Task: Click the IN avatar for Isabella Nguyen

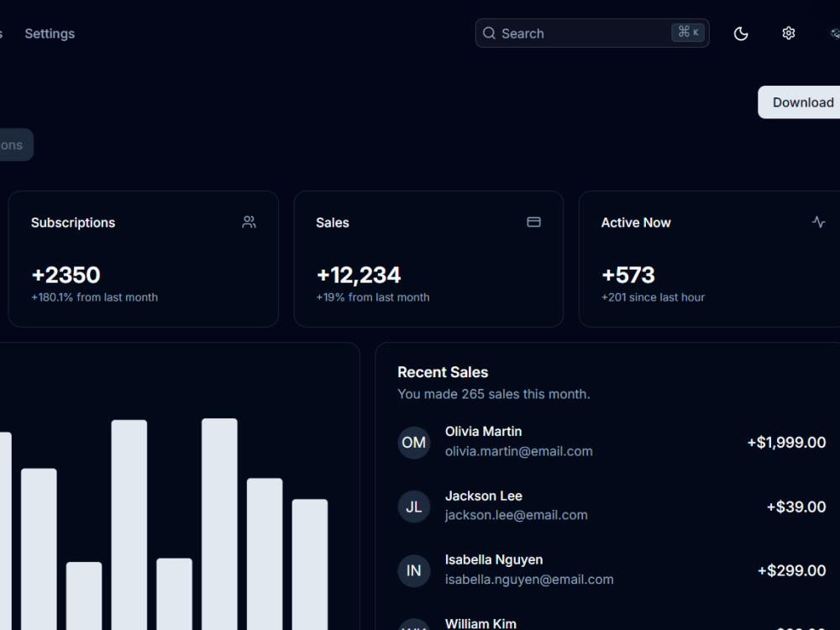Action: click(413, 570)
